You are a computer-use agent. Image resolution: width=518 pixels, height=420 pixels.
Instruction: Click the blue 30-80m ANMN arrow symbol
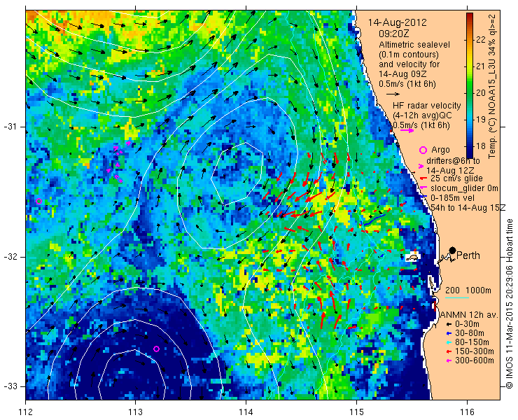pyautogui.click(x=449, y=333)
